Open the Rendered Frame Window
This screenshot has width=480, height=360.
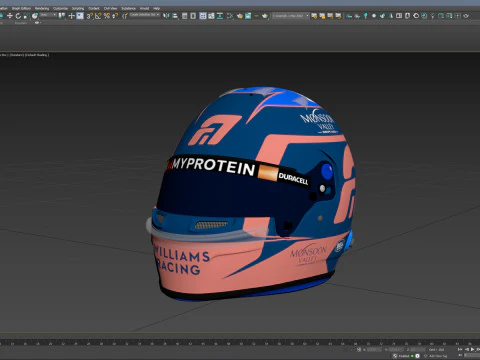tap(248, 16)
